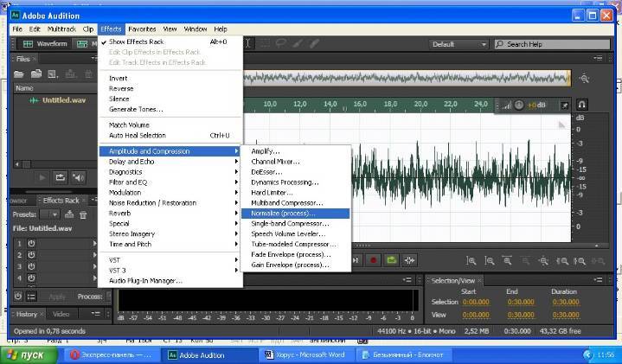Choose Speech Volume Leveler item
Image resolution: width=622 pixels, height=364 pixels.
(296, 234)
